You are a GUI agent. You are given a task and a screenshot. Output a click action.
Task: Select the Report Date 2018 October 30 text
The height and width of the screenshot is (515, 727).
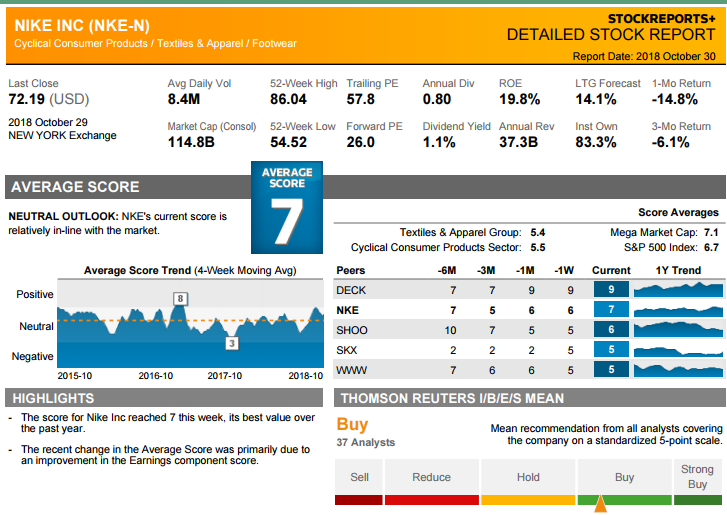point(644,57)
